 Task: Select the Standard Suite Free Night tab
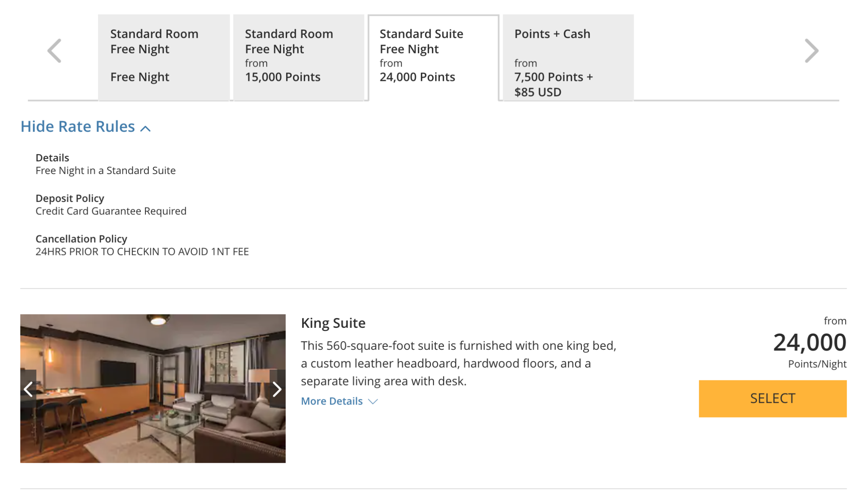click(433, 55)
